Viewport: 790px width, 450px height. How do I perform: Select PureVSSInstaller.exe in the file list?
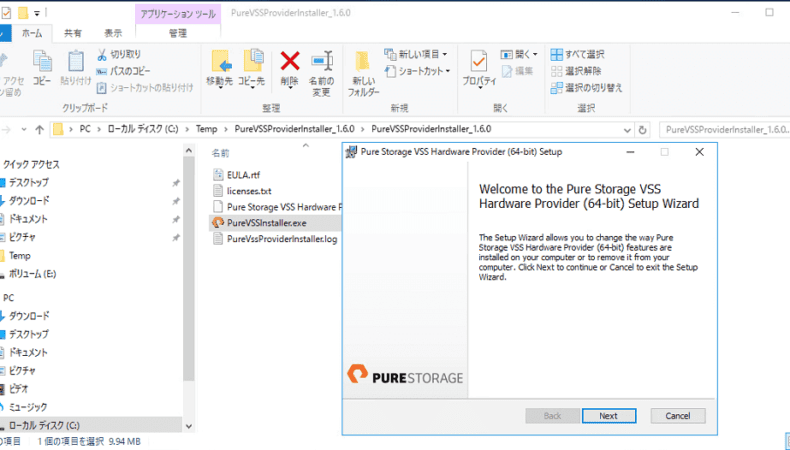click(x=275, y=223)
